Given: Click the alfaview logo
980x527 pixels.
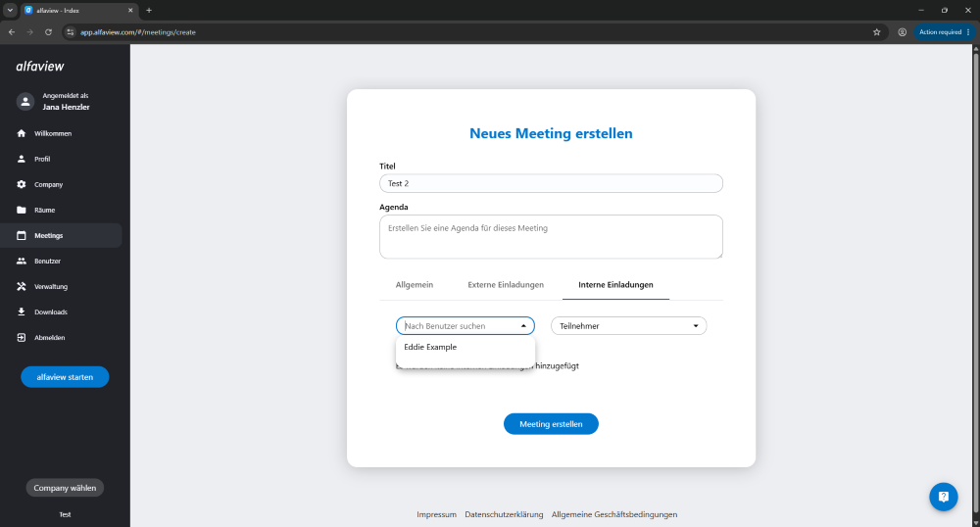Looking at the screenshot, I should (40, 67).
